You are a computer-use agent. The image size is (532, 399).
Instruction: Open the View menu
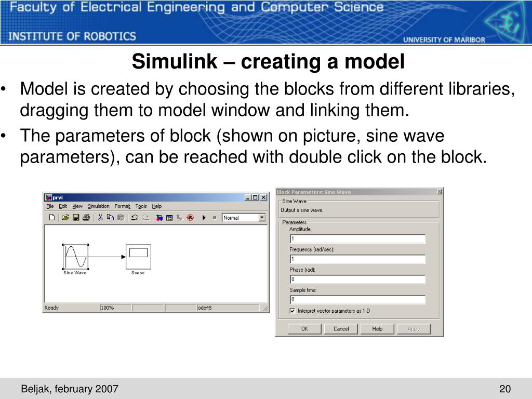pyautogui.click(x=77, y=206)
